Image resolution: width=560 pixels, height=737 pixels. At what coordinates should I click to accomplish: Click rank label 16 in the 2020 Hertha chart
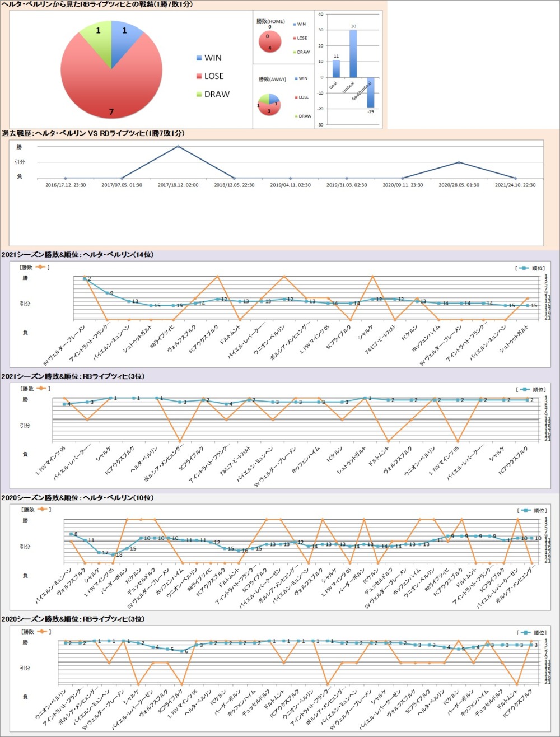(245, 551)
